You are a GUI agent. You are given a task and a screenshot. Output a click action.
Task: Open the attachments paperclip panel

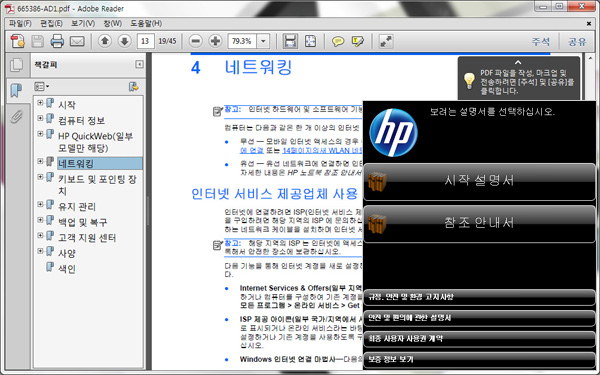click(16, 116)
